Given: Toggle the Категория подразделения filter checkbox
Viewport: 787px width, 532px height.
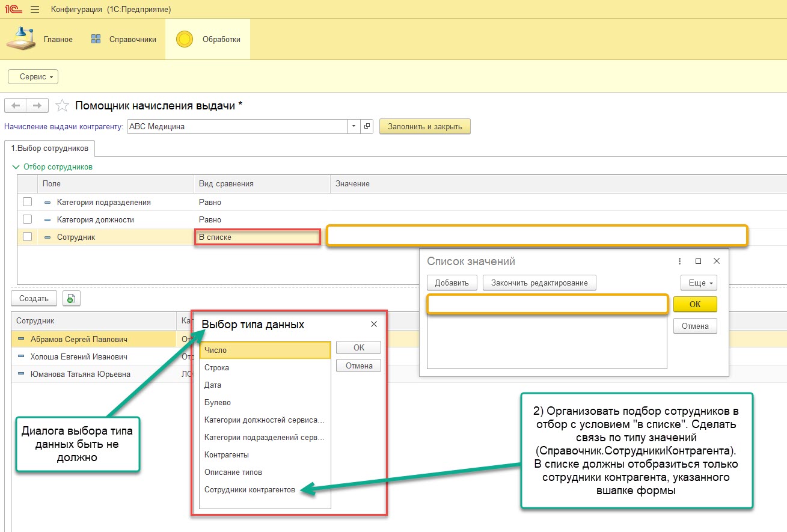Looking at the screenshot, I should [x=27, y=202].
